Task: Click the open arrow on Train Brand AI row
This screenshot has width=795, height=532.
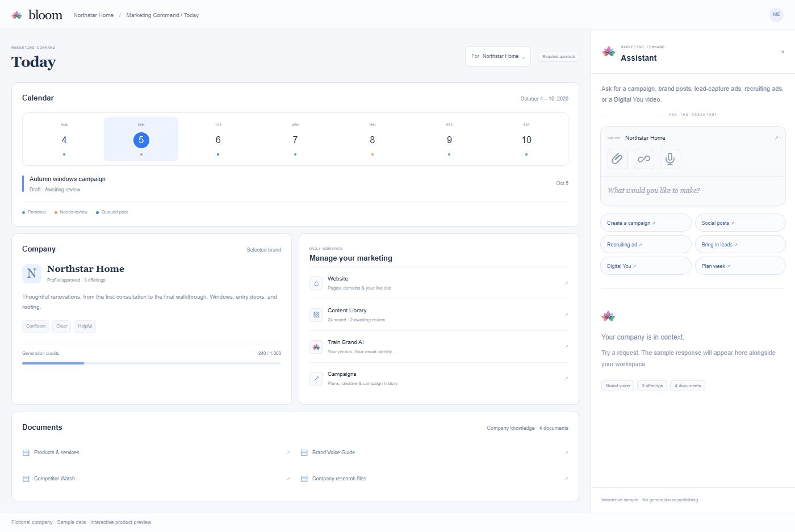Action: tap(566, 346)
